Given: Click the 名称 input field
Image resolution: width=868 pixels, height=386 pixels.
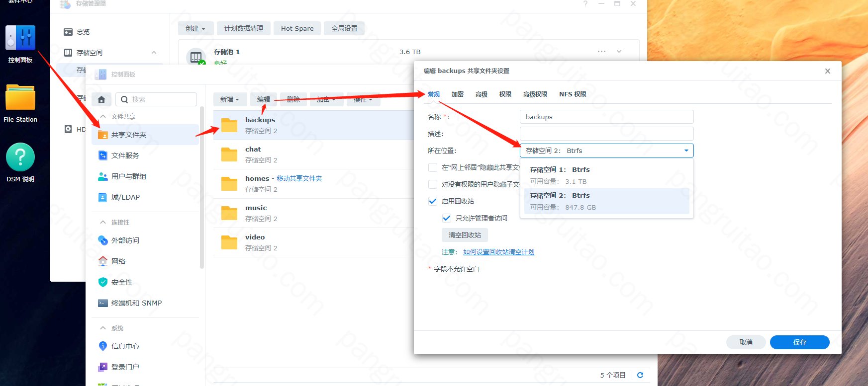Looking at the screenshot, I should (x=607, y=117).
